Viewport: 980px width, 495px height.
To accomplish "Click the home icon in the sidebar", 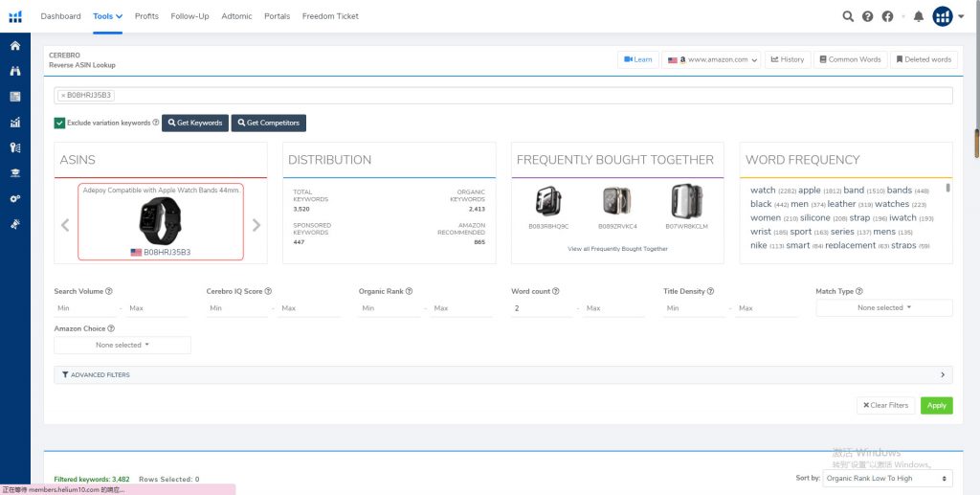I will tap(14, 46).
